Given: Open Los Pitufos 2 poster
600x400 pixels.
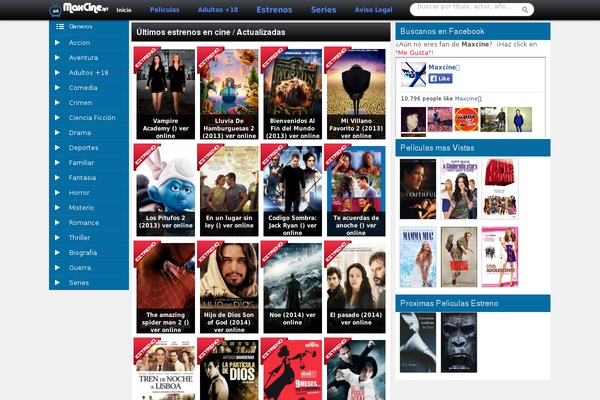Looking at the screenshot, I should tap(165, 191).
